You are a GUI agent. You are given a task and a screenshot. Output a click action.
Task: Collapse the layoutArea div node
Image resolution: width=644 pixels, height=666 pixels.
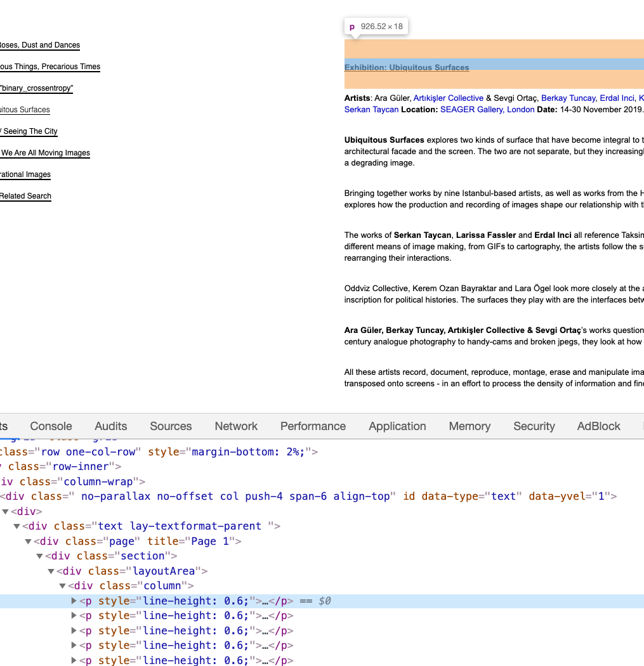(51, 571)
